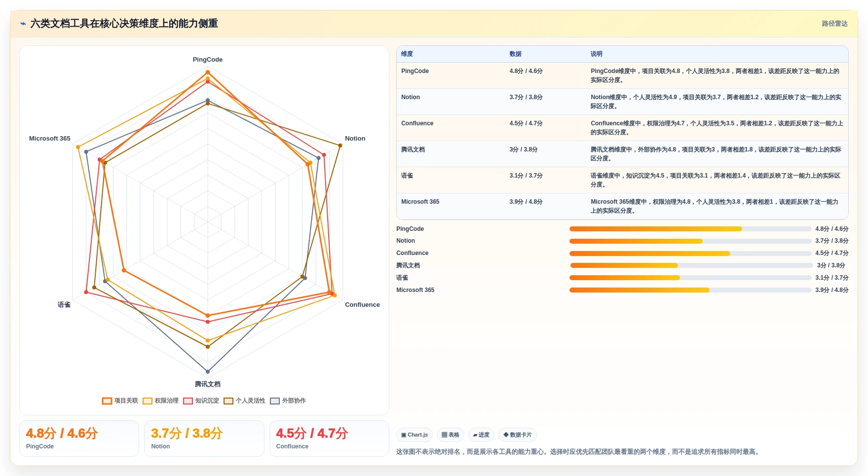Image resolution: width=868 pixels, height=476 pixels.
Task: Select the 腾讯文档 row name in the table
Action: click(x=413, y=149)
